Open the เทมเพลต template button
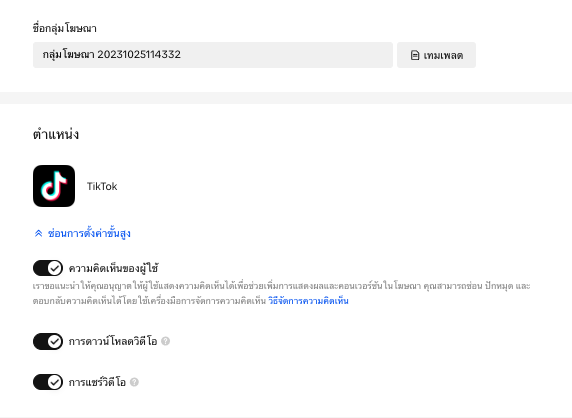Image resolution: width=572 pixels, height=418 pixels. click(x=436, y=55)
